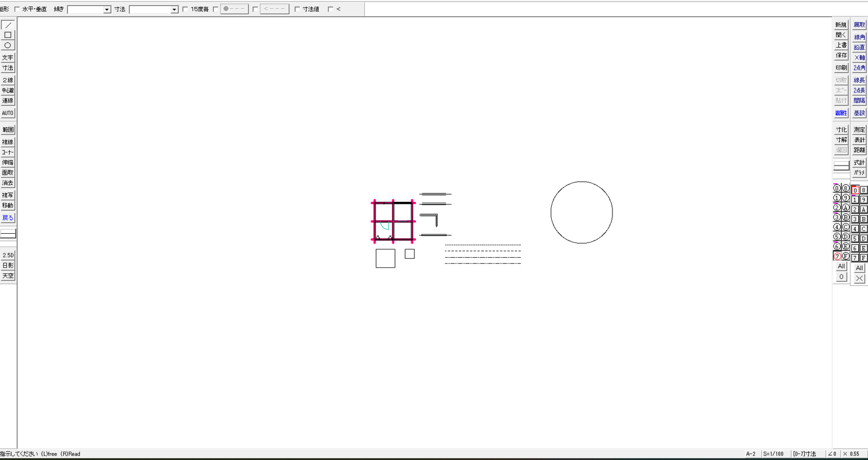Choose the 消去 erase tool

tap(8, 183)
